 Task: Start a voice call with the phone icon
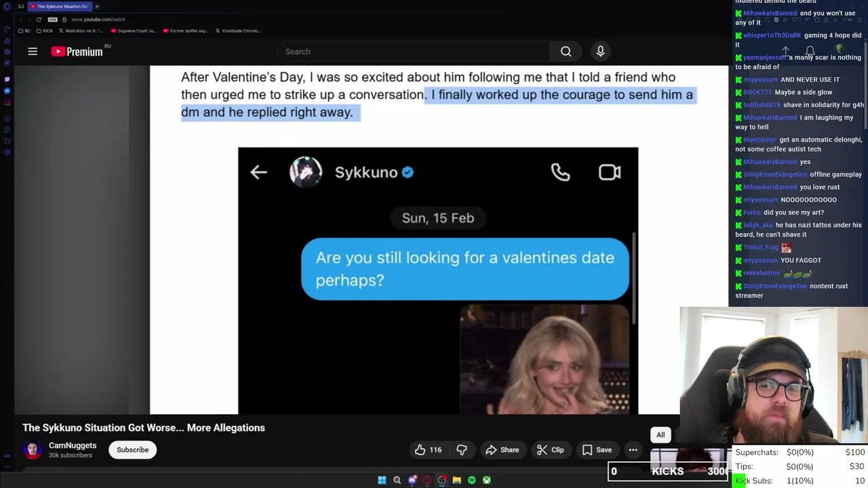(560, 172)
